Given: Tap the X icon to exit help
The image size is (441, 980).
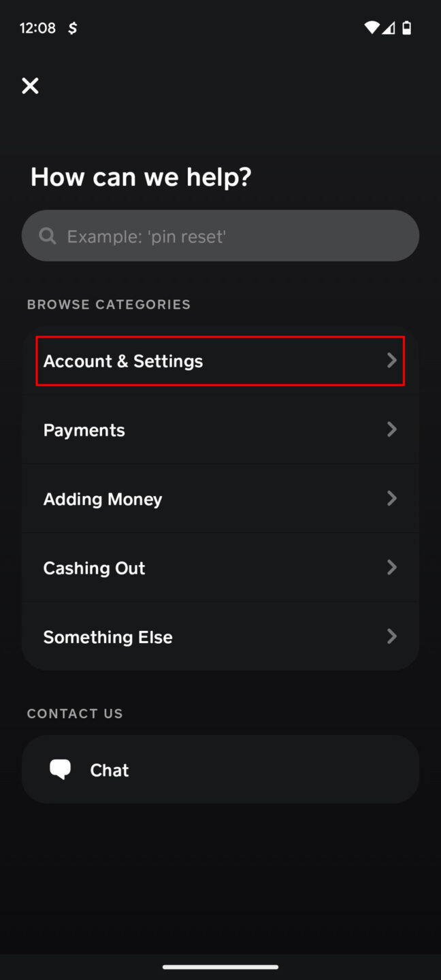Looking at the screenshot, I should [x=30, y=86].
